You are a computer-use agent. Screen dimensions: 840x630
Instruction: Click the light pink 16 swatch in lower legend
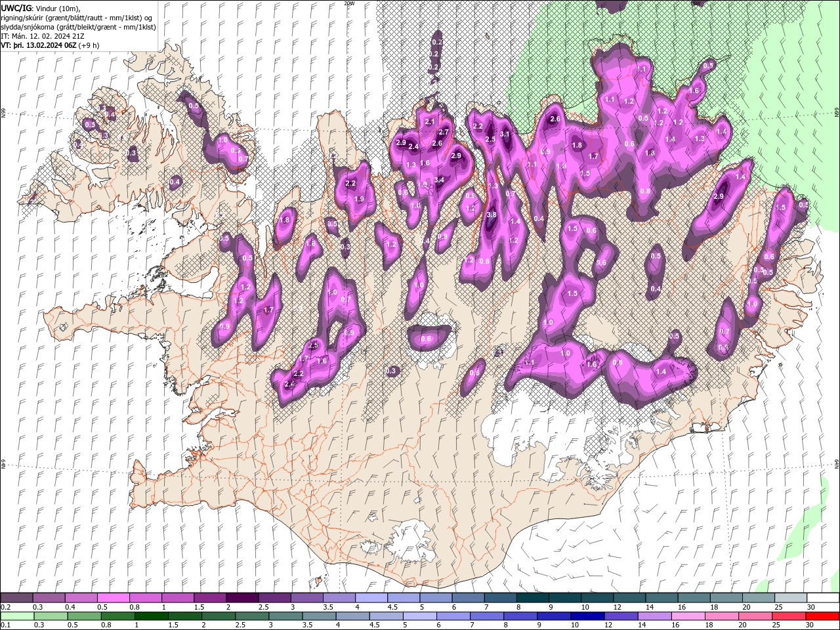coord(689,616)
